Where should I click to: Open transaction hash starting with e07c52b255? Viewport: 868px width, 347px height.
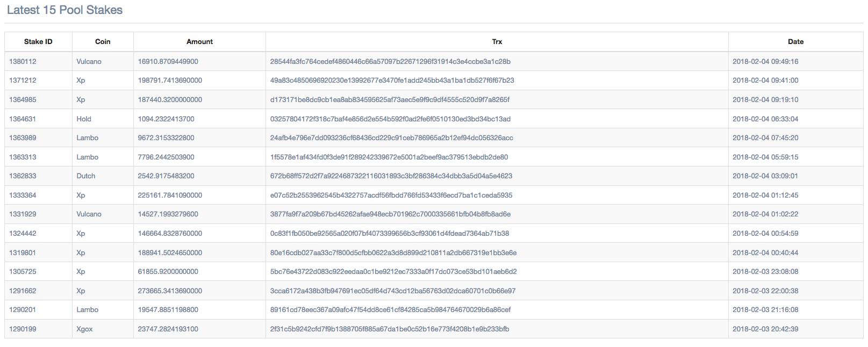click(391, 196)
